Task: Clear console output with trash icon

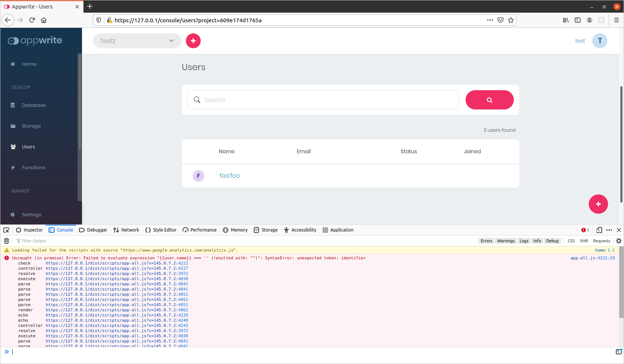Action: coord(6,241)
